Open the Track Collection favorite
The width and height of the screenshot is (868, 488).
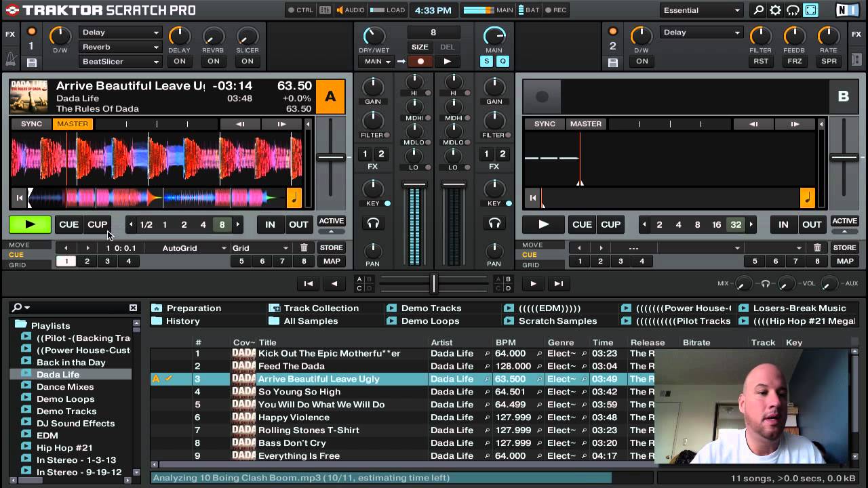coord(314,308)
